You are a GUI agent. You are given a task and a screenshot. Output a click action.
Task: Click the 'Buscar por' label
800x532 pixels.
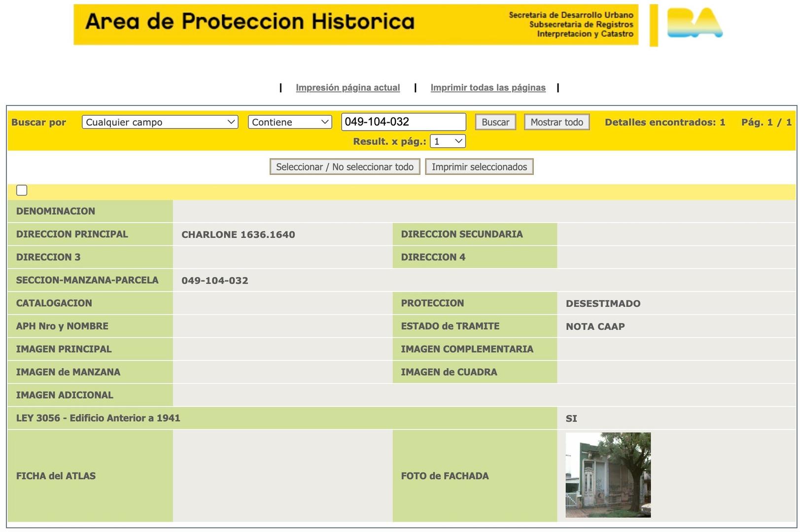(x=39, y=122)
